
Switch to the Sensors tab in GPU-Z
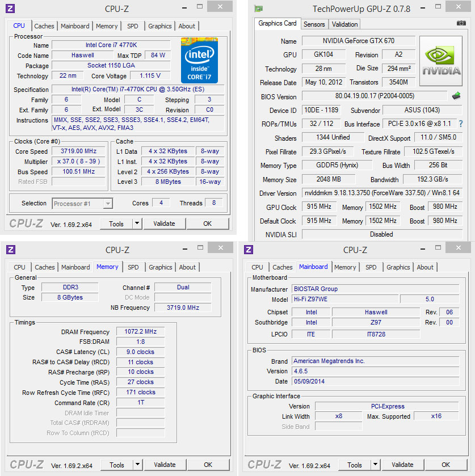tap(314, 24)
